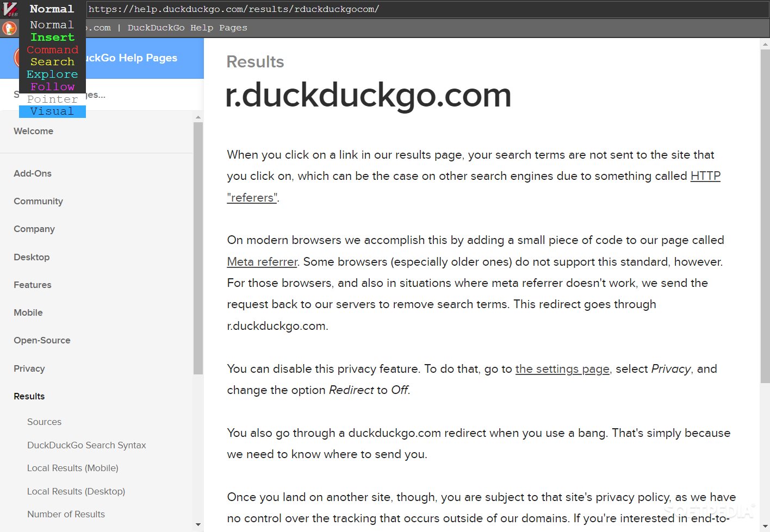
Task: Follow the Meta referrer link
Action: tap(262, 262)
